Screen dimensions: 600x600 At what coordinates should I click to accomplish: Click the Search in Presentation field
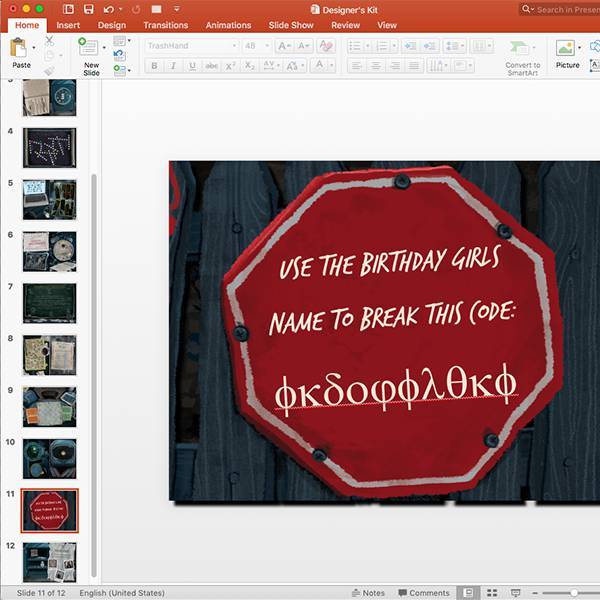[559, 9]
